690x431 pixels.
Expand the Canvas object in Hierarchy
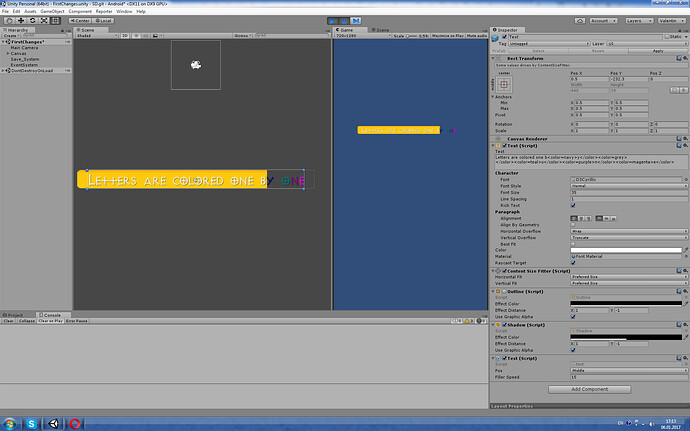(8, 53)
